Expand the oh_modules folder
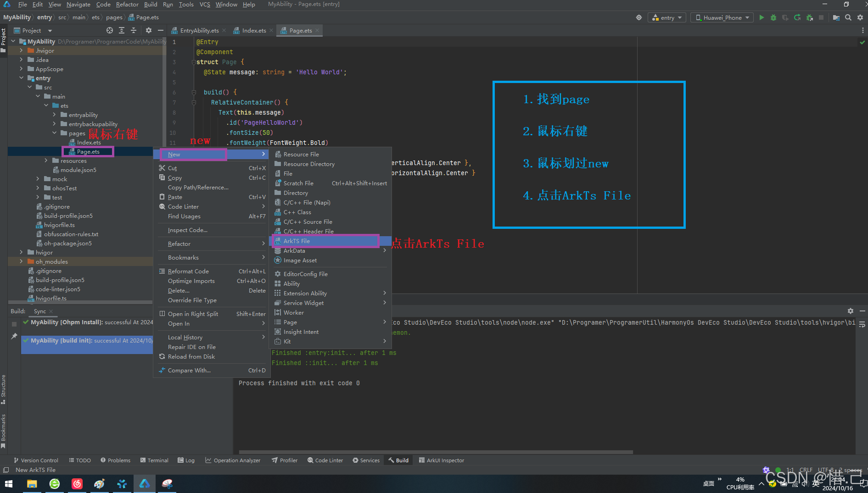This screenshot has height=493, width=868. pos(21,261)
